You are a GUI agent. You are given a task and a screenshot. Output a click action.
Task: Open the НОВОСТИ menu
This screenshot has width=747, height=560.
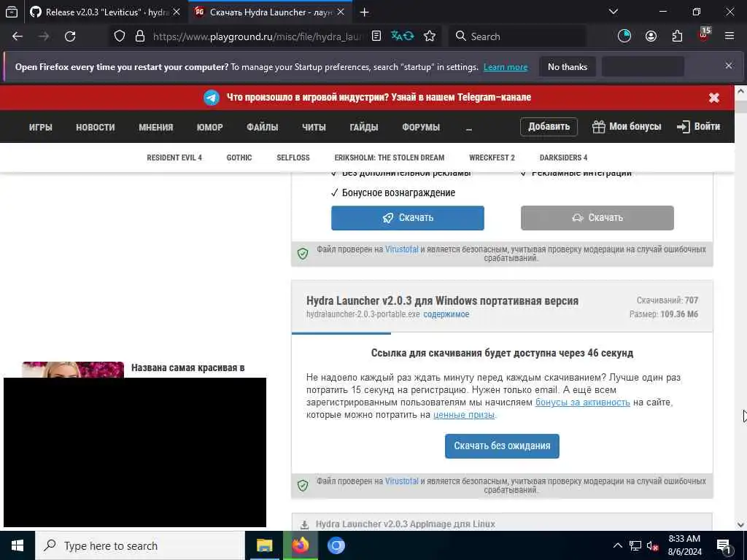point(96,127)
